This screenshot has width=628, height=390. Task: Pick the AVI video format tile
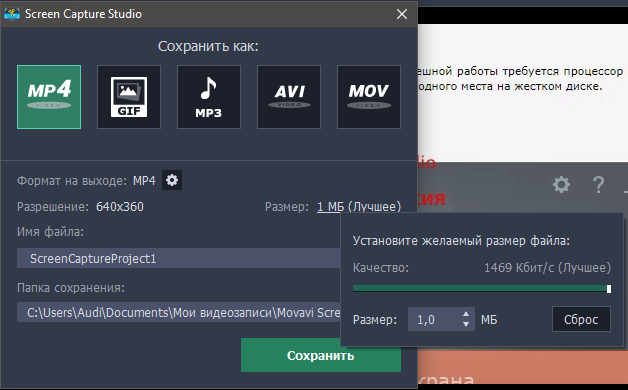tap(289, 97)
